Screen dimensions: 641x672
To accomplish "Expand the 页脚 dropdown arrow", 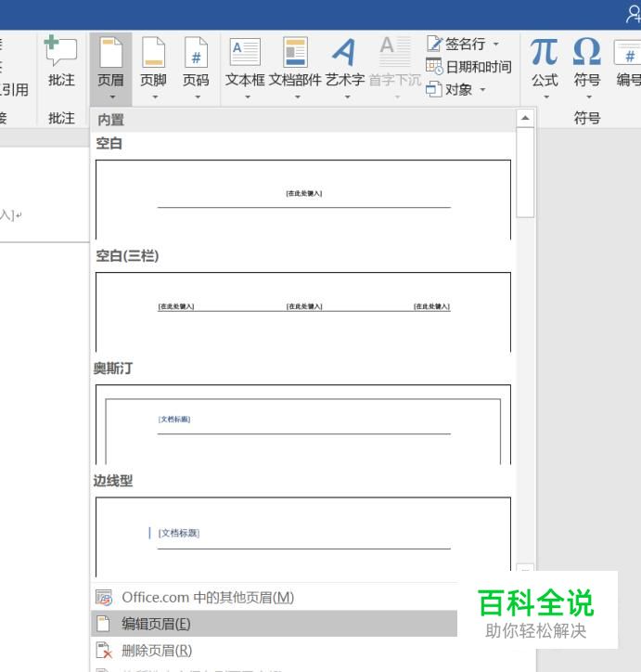I will pyautogui.click(x=155, y=97).
